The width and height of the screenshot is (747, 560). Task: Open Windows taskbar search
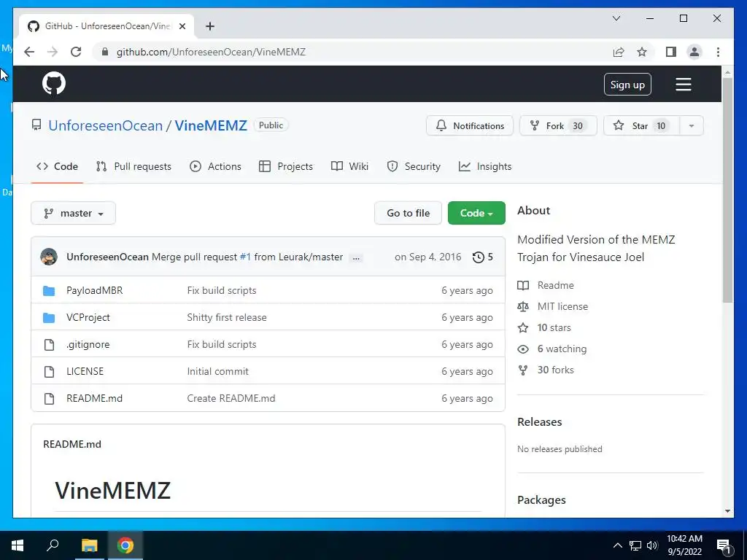tap(53, 545)
